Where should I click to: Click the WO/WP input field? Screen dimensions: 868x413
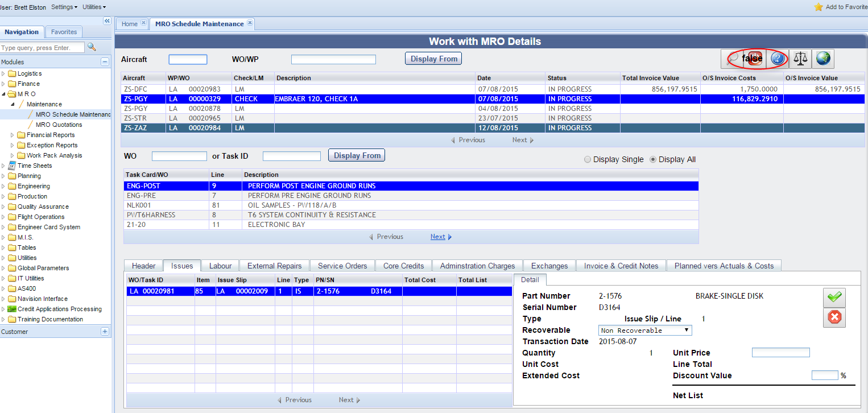click(334, 60)
